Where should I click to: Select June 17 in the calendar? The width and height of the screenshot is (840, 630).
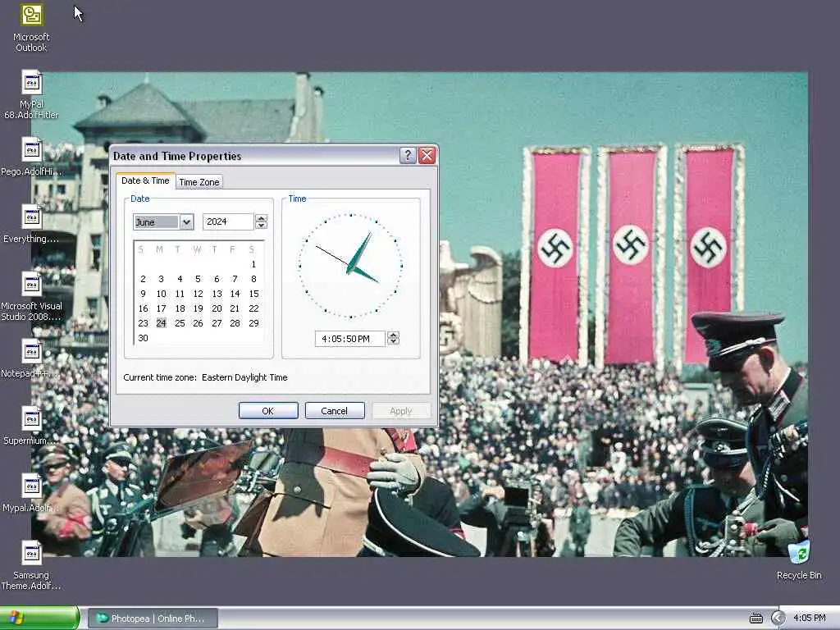pyautogui.click(x=162, y=308)
